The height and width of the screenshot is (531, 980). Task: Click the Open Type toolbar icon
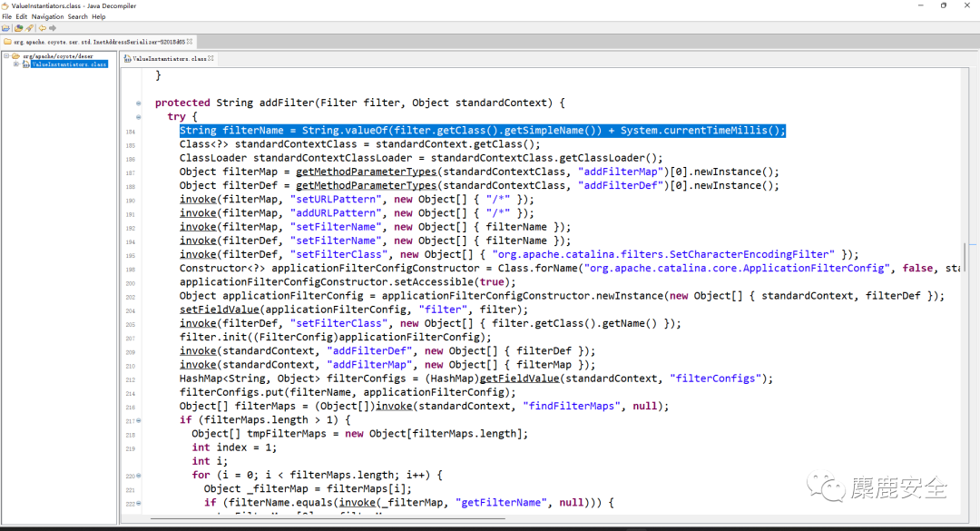[x=19, y=28]
